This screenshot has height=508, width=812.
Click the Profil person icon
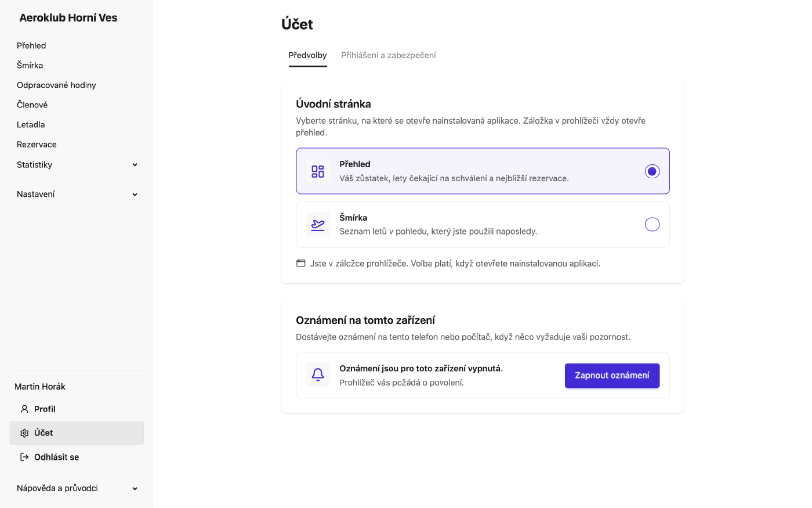[x=24, y=409]
